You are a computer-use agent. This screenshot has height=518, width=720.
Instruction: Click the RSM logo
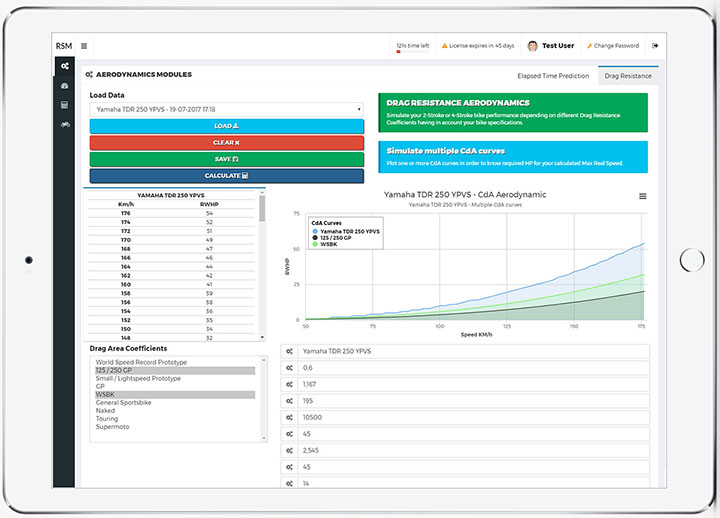64,46
